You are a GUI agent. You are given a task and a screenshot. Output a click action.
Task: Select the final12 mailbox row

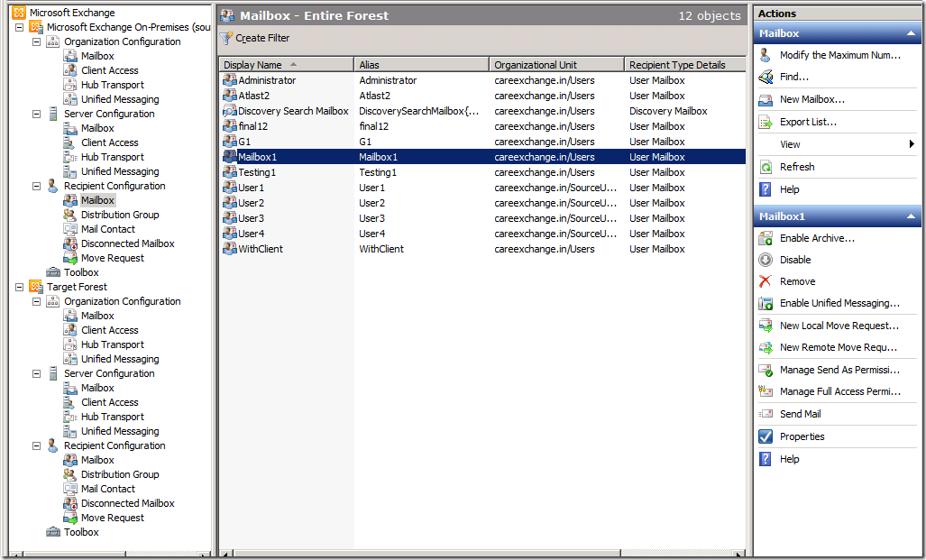[483, 126]
